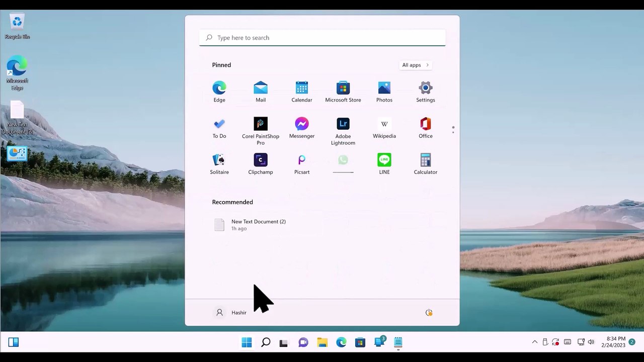644x362 pixels.
Task: Open Adobe Lightroom
Action: (x=343, y=131)
